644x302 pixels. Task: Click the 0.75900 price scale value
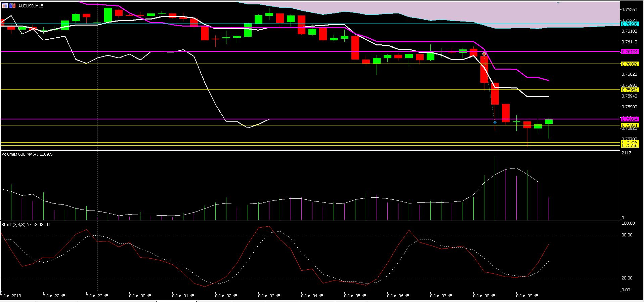[630, 107]
